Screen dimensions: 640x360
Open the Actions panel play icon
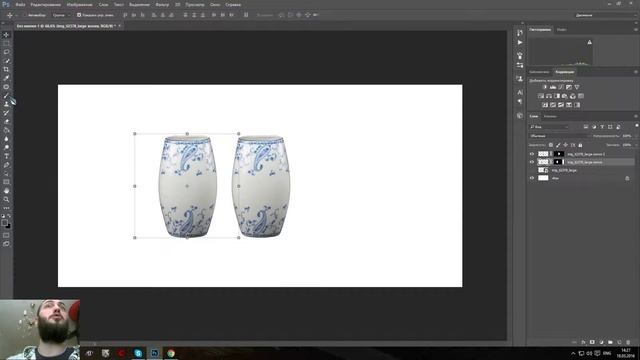pyautogui.click(x=520, y=42)
